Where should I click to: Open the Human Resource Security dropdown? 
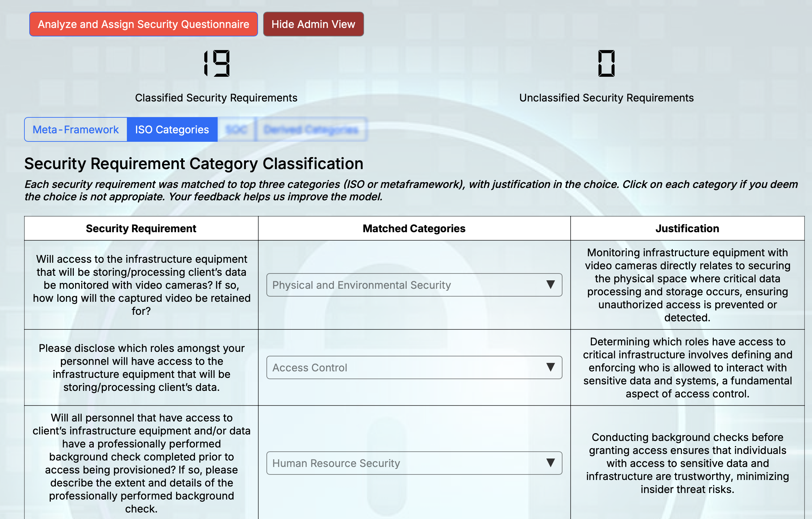coord(414,463)
